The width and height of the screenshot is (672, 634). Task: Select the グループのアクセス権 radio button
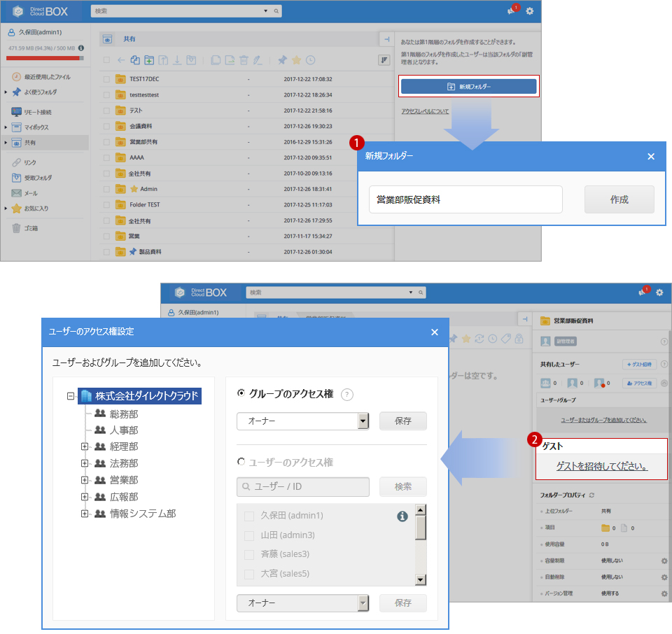241,393
